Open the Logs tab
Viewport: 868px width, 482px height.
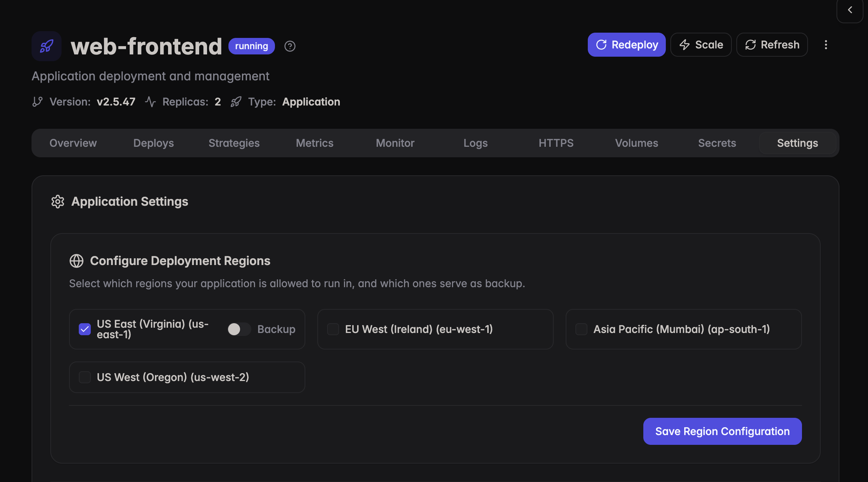[476, 143]
